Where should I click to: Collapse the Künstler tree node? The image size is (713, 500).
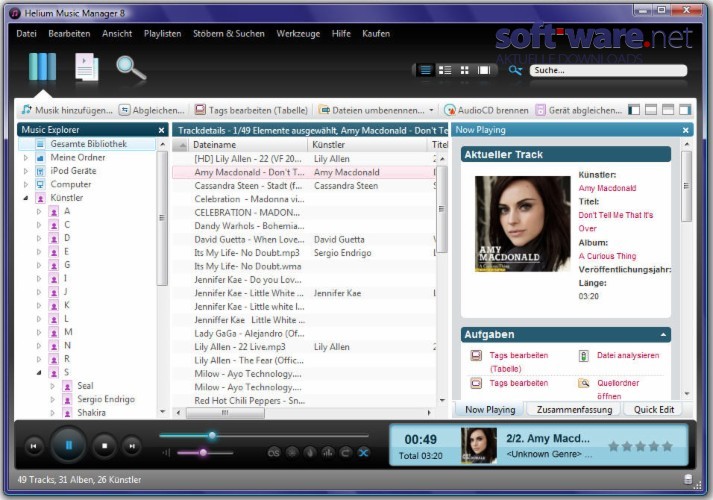(x=26, y=198)
